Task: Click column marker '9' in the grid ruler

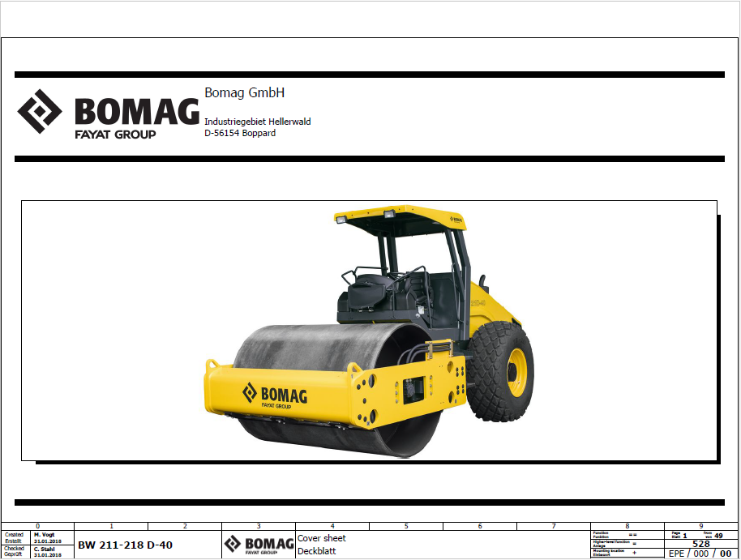Action: click(x=700, y=526)
